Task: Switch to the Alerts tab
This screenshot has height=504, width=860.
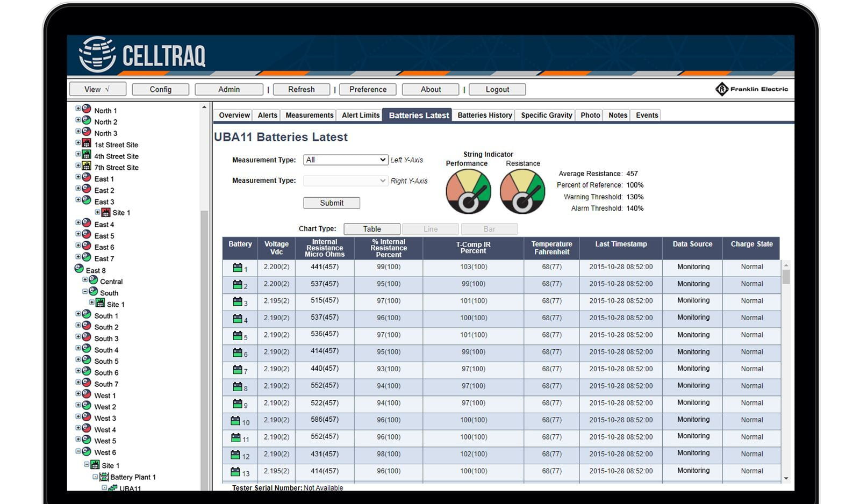Action: (267, 115)
